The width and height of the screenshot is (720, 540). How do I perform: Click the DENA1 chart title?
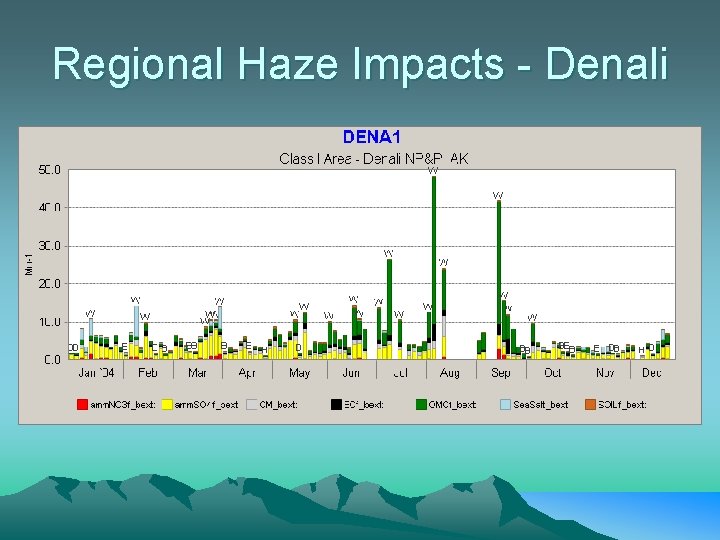(371, 137)
